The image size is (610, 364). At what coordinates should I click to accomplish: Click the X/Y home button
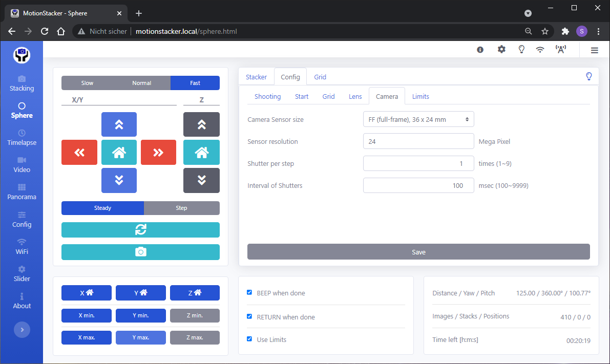pos(119,152)
